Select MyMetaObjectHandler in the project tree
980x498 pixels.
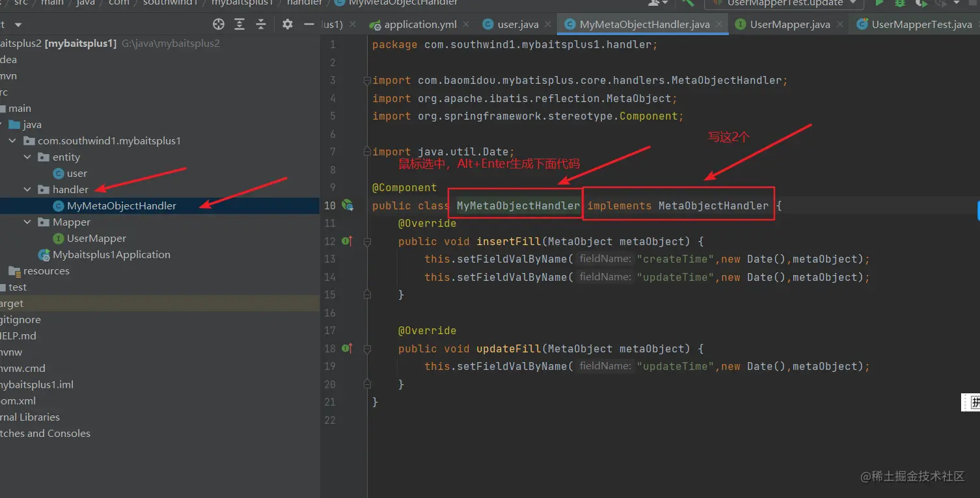122,206
